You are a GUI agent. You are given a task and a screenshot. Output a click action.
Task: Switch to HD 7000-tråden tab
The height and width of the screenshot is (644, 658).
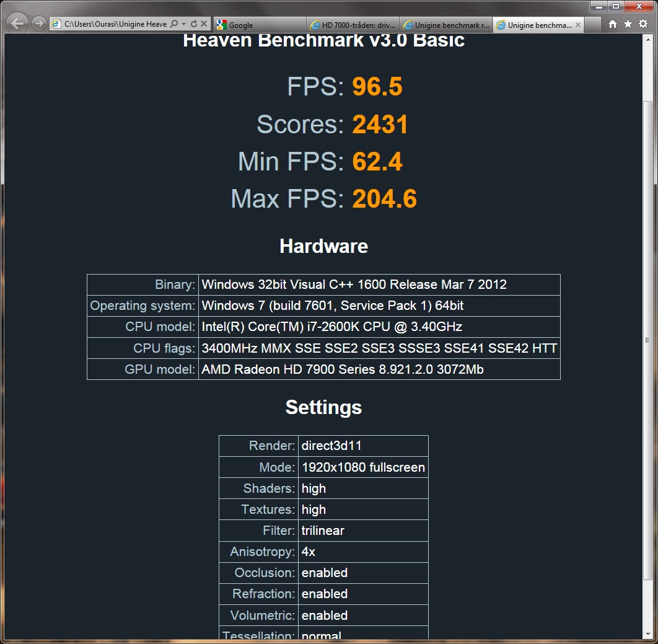click(353, 25)
